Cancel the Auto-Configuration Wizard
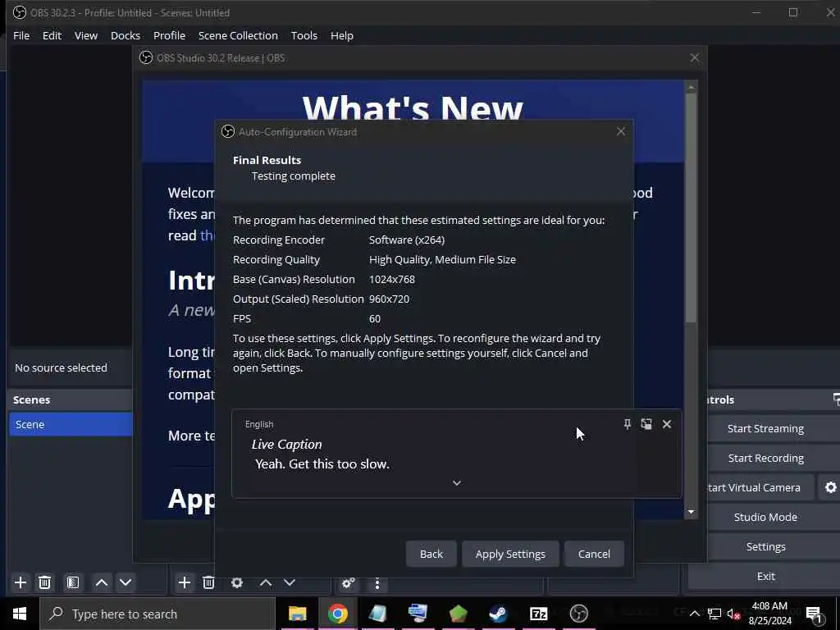The image size is (840, 630). click(x=594, y=554)
